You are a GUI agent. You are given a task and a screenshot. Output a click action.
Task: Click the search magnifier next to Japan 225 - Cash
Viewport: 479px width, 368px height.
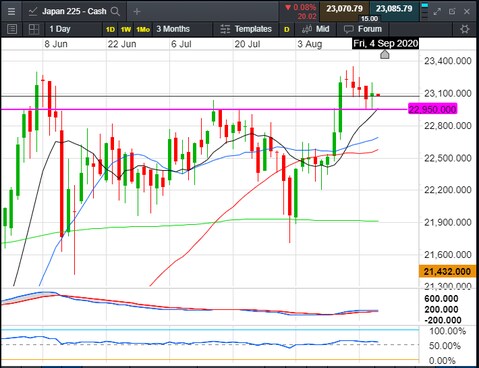(115, 12)
